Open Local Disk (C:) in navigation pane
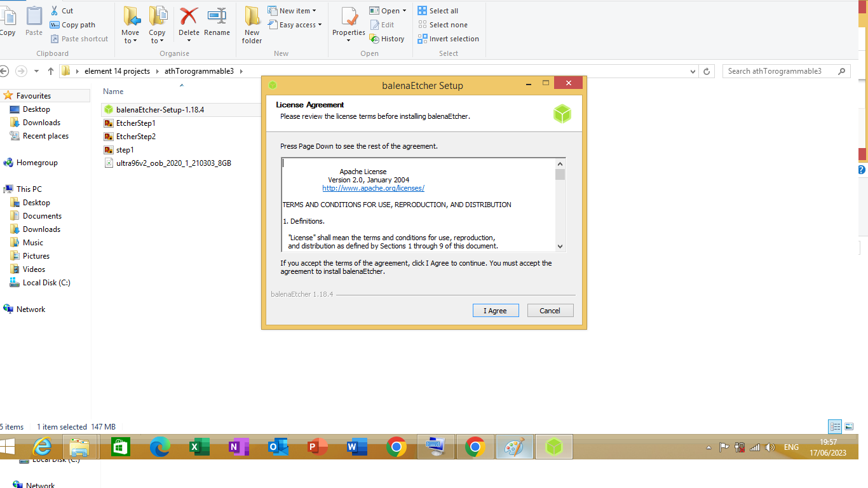Screen dimensions: 868x488 click(x=46, y=283)
